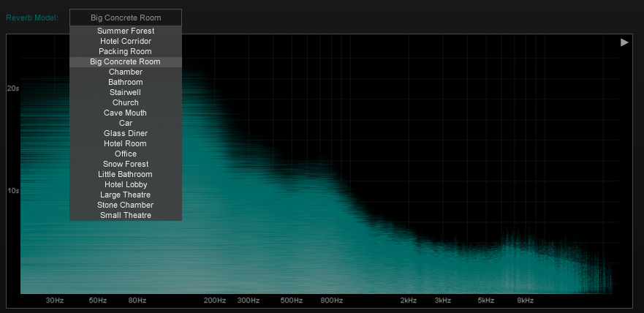The width and height of the screenshot is (644, 313).
Task: Pick the Packing Room preset
Action: point(125,52)
